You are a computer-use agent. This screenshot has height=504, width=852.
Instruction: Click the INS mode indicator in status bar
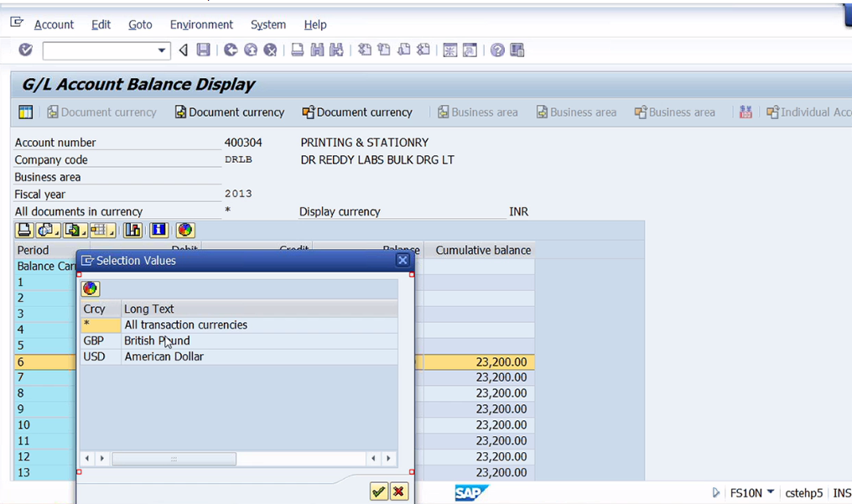pyautogui.click(x=842, y=492)
